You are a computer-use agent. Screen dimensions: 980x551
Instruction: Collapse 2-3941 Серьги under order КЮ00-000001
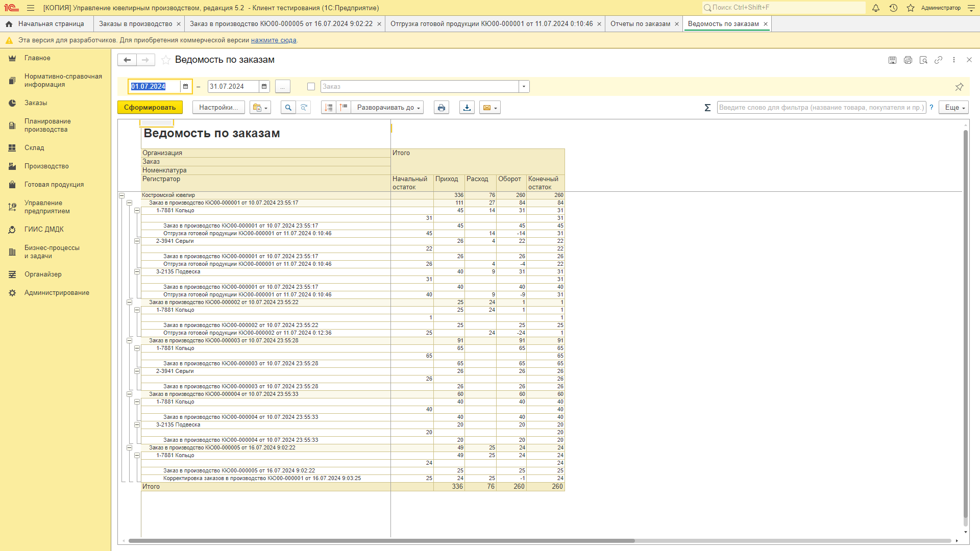pyautogui.click(x=137, y=241)
